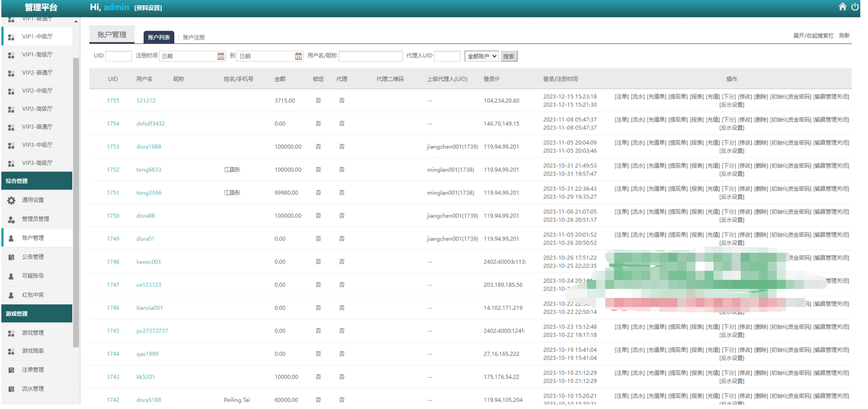The image size is (868, 409).
Task: Open VIP3-高级厅 sidebar icon
Action: (x=11, y=163)
